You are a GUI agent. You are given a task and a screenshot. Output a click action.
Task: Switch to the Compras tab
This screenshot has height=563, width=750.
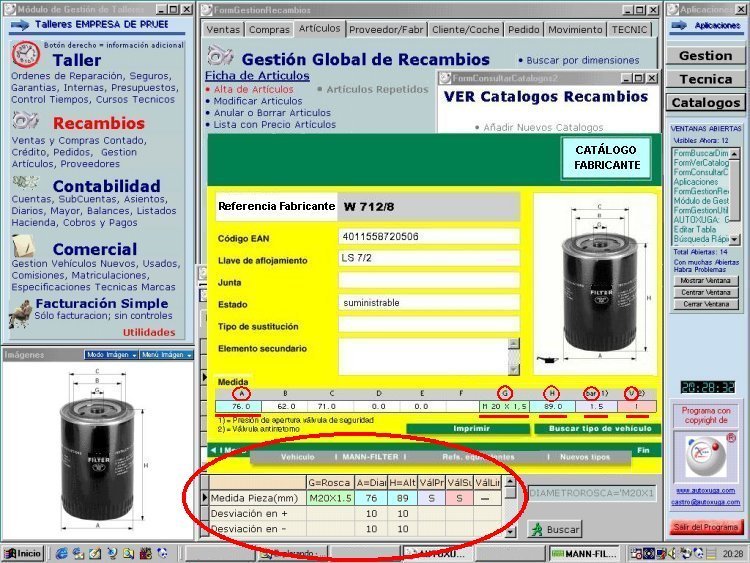(269, 30)
